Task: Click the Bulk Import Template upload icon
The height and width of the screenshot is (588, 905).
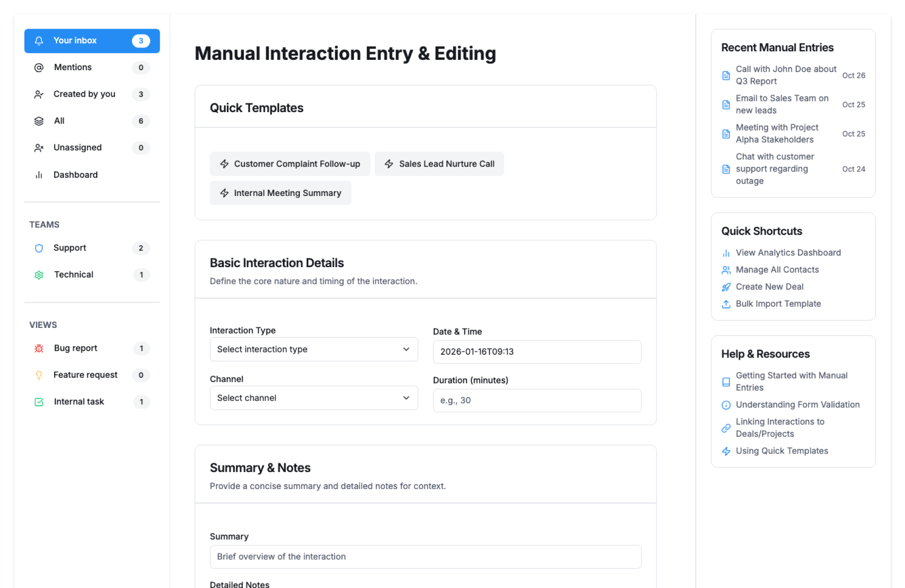Action: coord(726,304)
